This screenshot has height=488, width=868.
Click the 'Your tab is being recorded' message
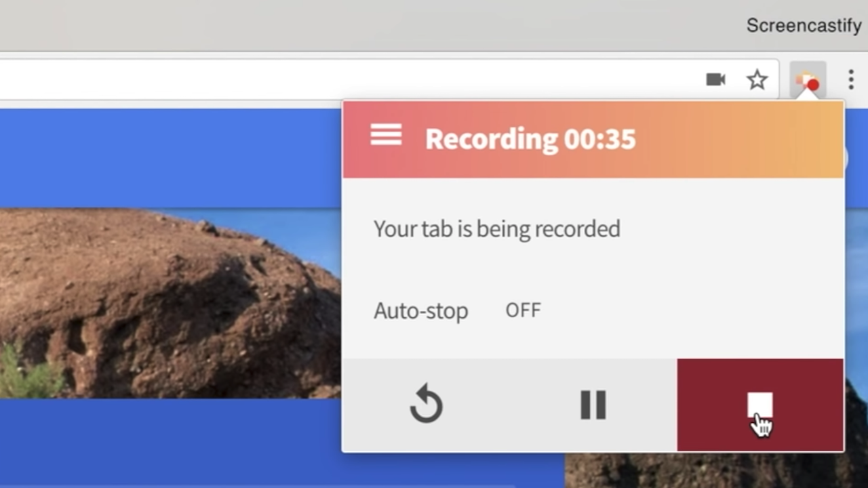tap(496, 229)
